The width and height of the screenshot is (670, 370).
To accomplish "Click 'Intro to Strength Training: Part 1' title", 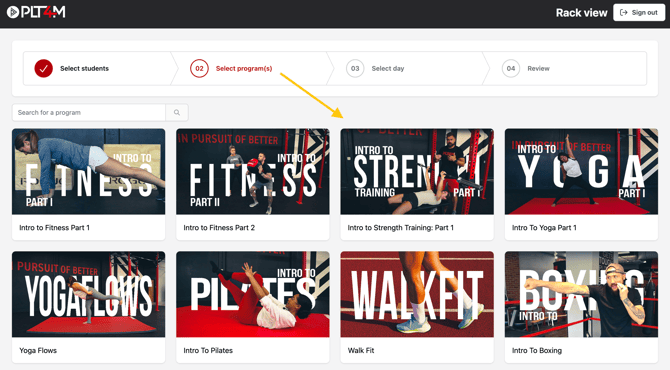I will (400, 228).
